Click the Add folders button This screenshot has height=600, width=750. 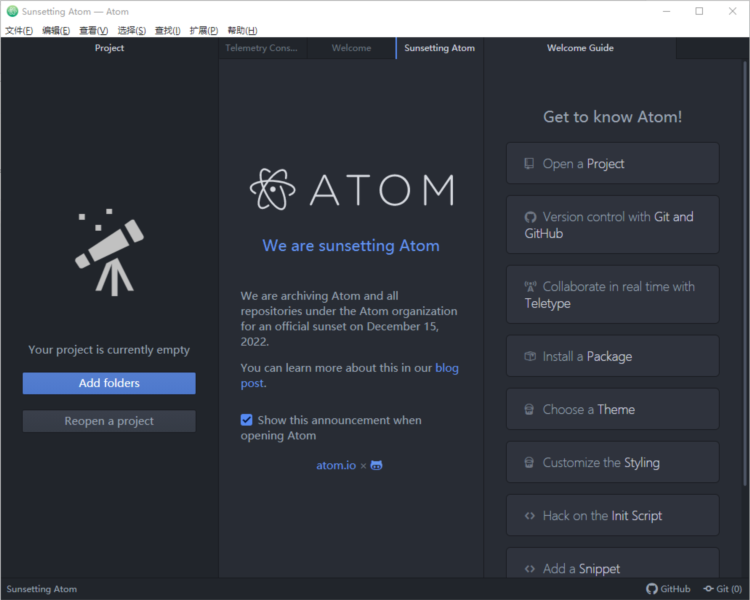click(109, 383)
